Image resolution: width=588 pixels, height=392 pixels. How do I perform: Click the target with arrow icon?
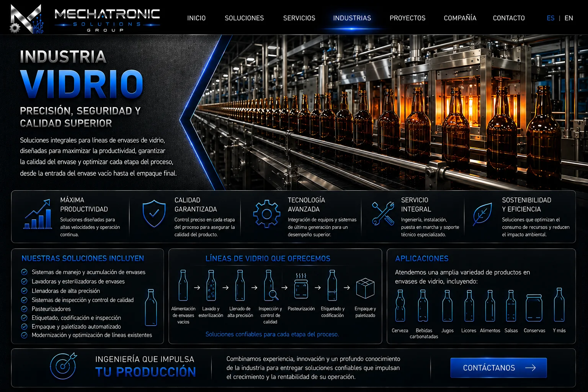click(63, 366)
